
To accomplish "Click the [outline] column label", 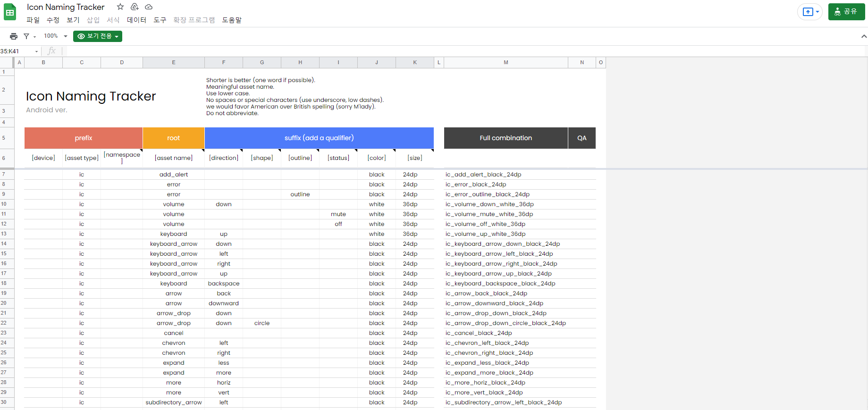I will tap(300, 158).
